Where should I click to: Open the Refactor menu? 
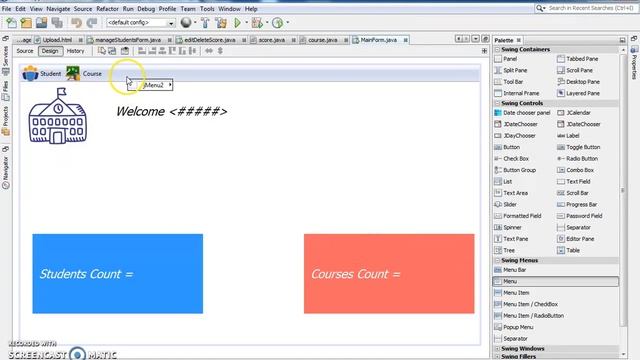tap(107, 9)
